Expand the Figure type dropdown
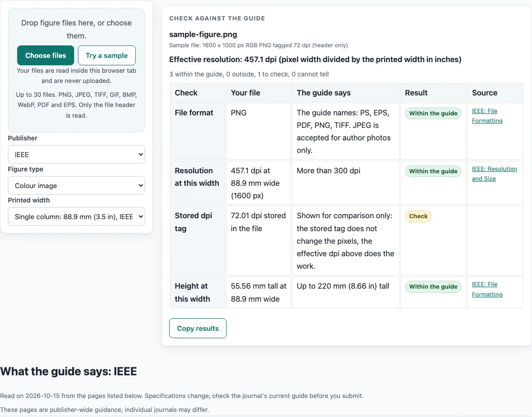Screen dimensions: 532x417 click(76, 185)
